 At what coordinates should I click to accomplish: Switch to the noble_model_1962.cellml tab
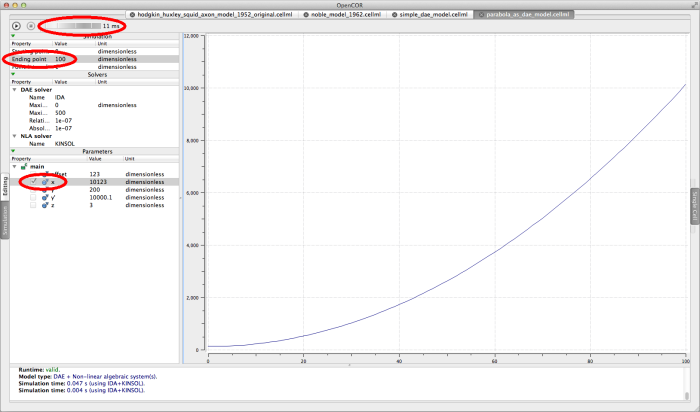pyautogui.click(x=349, y=16)
